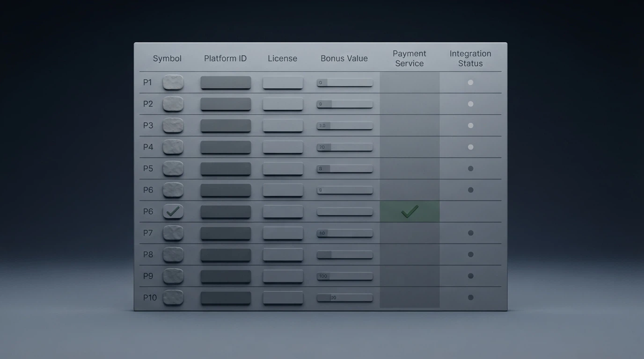The height and width of the screenshot is (359, 644).
Task: Click the Platform ID field in row P5
Action: (226, 169)
